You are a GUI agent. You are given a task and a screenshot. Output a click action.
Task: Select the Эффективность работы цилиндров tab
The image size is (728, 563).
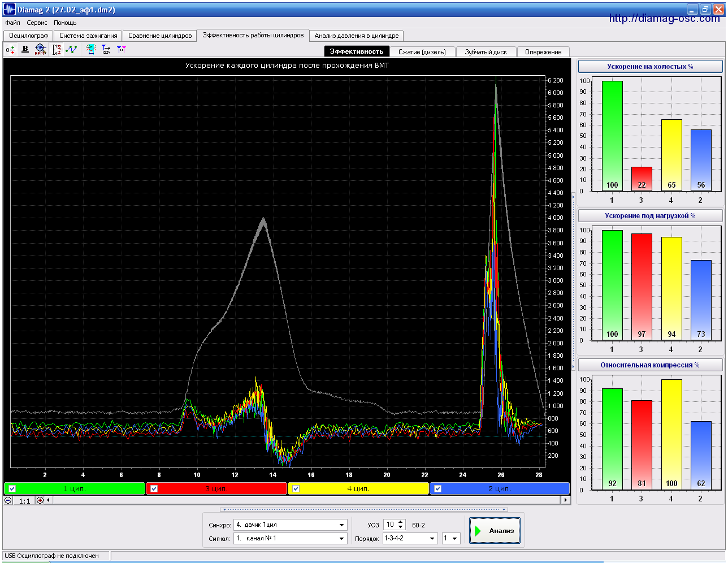tap(253, 35)
